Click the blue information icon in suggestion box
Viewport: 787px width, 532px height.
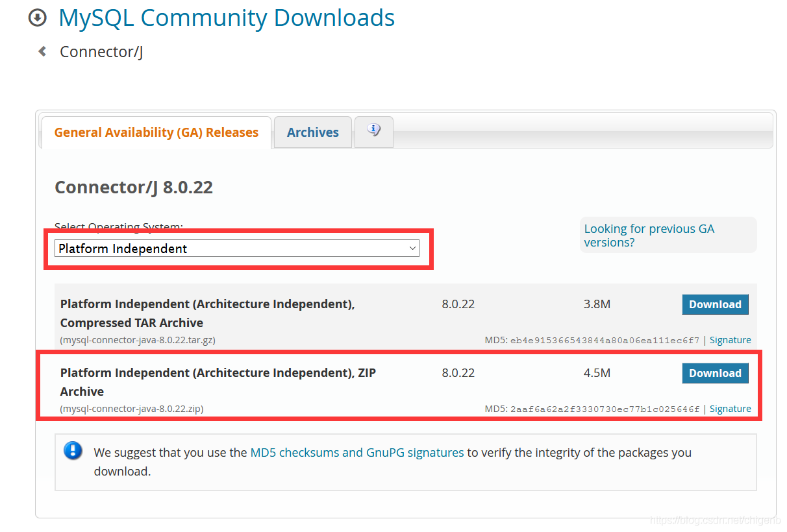click(73, 450)
